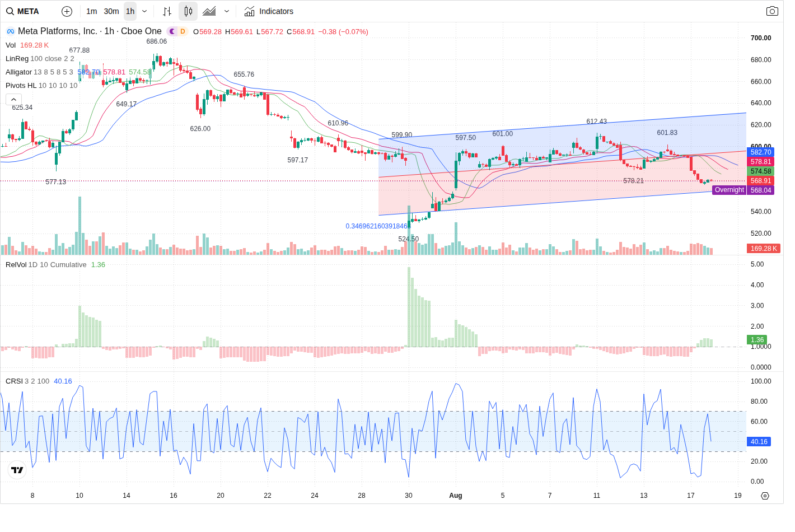Open chart settings gear on time axis
Viewport: 795px width, 532px height.
pos(765,496)
